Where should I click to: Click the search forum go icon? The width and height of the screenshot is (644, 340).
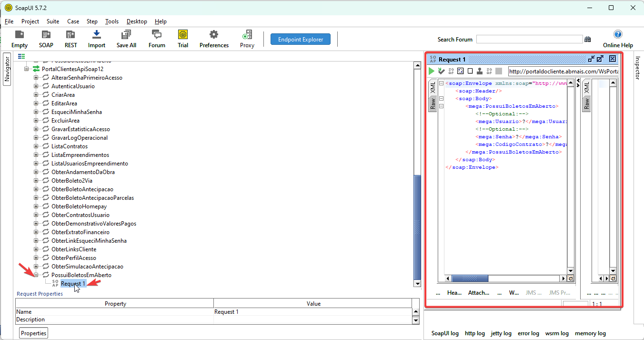pyautogui.click(x=588, y=39)
